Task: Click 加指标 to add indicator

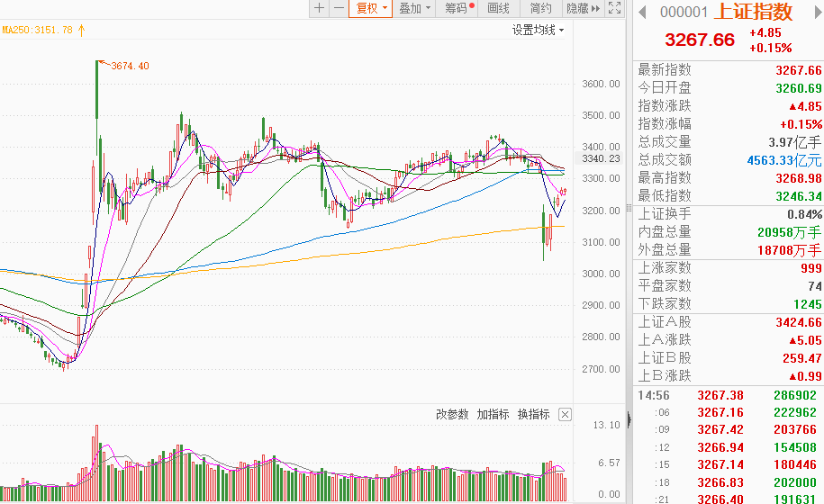Action: click(493, 415)
